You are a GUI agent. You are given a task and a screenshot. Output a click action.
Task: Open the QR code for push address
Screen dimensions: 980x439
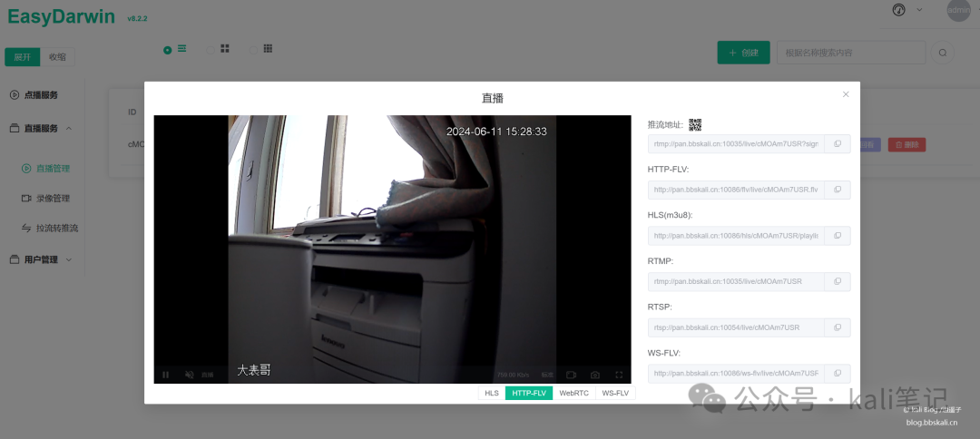point(695,125)
